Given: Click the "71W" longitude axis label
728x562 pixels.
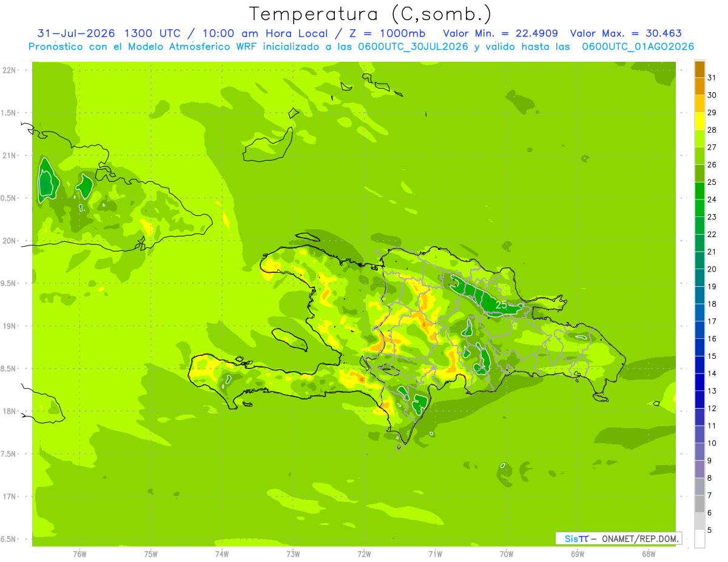Looking at the screenshot, I should pos(435,554).
